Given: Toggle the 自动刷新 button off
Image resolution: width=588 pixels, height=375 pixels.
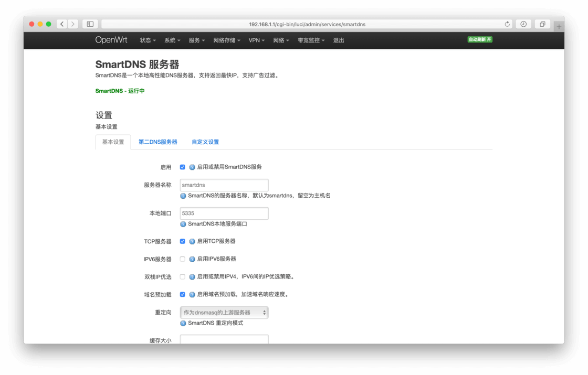Looking at the screenshot, I should [480, 39].
